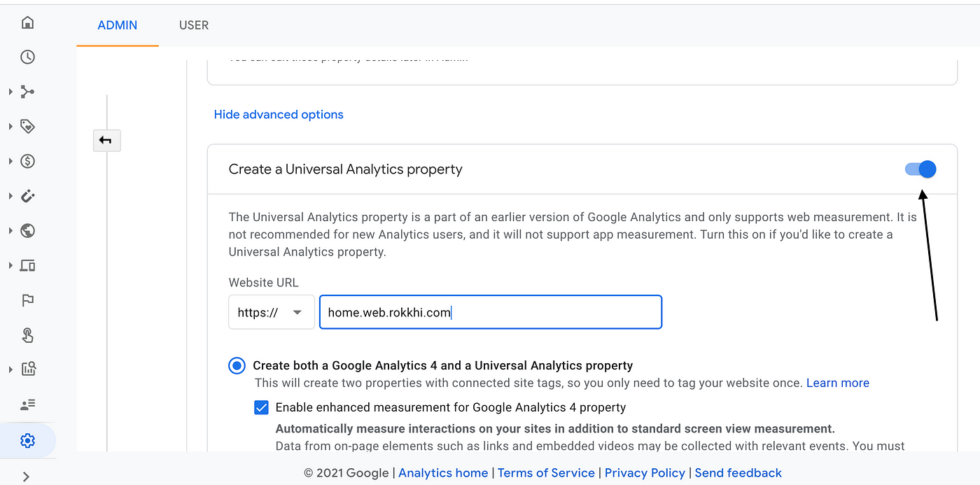The width and height of the screenshot is (980, 485).
Task: Click the back arrow button
Action: 106,141
